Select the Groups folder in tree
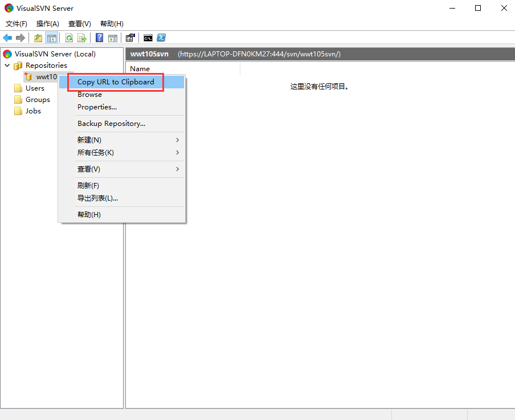The height and width of the screenshot is (420, 515). click(x=38, y=100)
